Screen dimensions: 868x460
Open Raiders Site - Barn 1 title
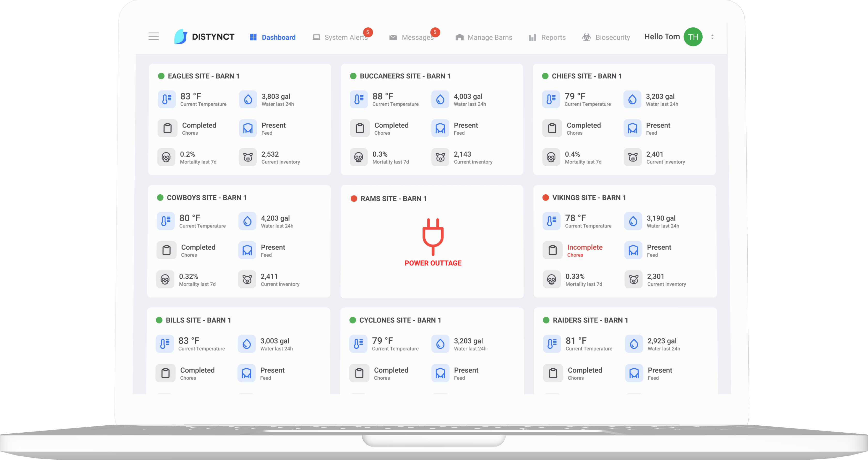[x=590, y=320]
